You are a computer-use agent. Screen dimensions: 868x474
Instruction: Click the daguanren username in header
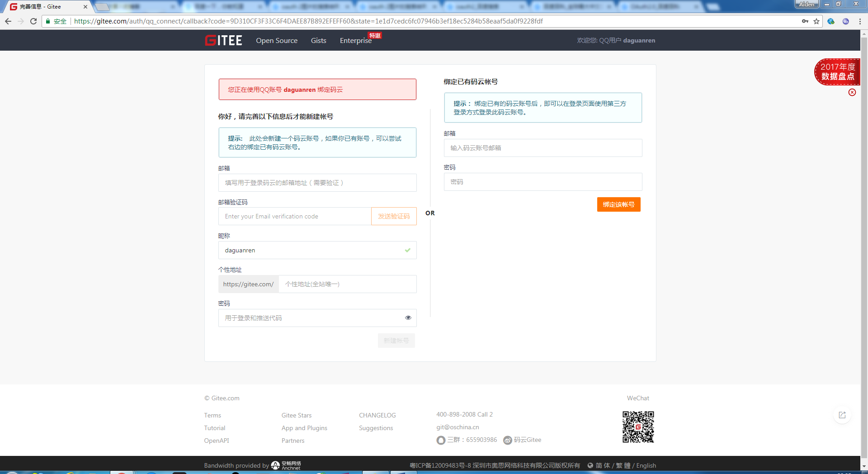pos(639,40)
